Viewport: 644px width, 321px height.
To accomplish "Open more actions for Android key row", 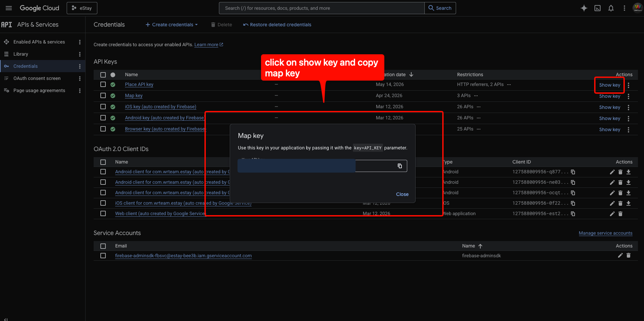I will tap(629, 119).
